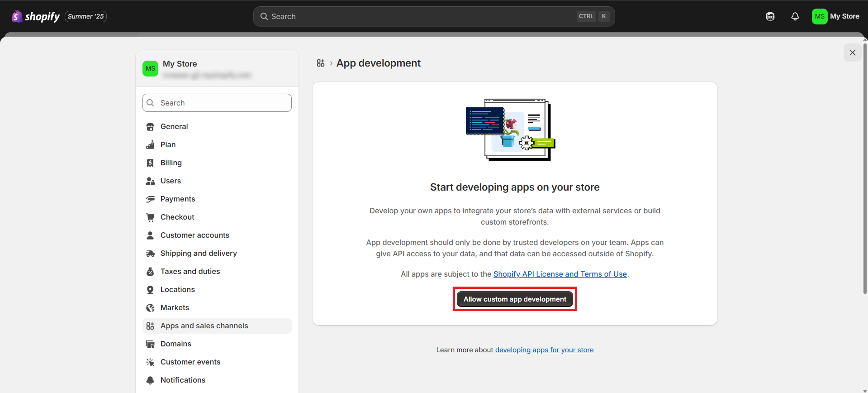Image resolution: width=868 pixels, height=393 pixels.
Task: Click the Checkout cart icon
Action: point(150,217)
